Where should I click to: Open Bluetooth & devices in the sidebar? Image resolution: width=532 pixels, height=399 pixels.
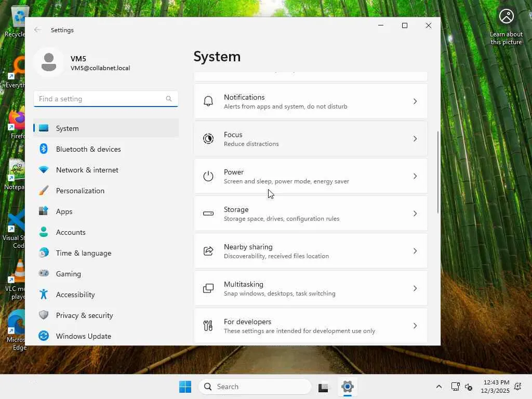pos(88,149)
